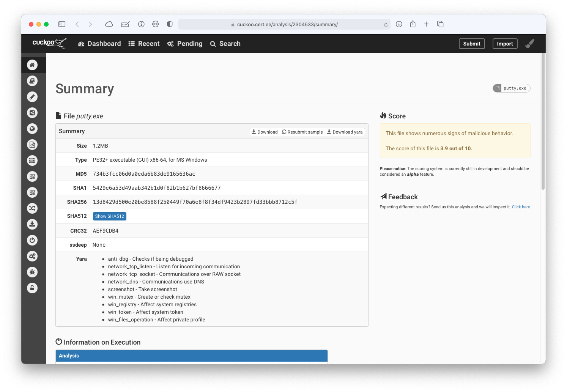Image resolution: width=567 pixels, height=392 pixels.
Task: Click the address bar URL field
Action: click(x=284, y=24)
